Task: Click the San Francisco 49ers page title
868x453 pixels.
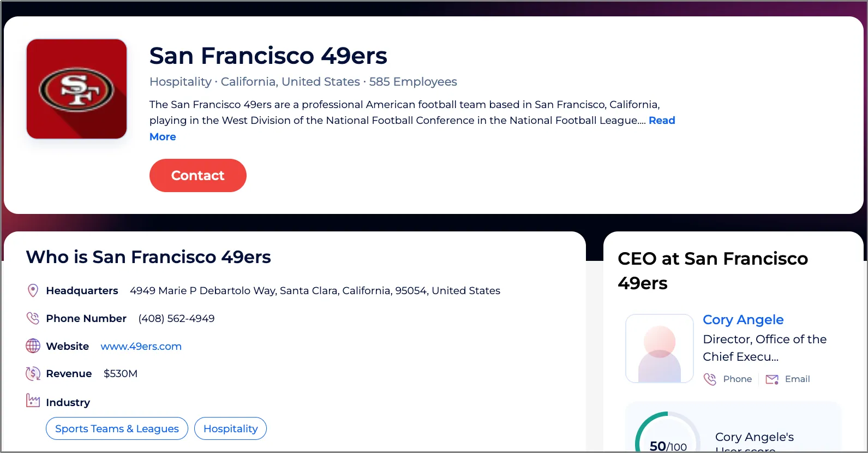Action: click(x=268, y=56)
